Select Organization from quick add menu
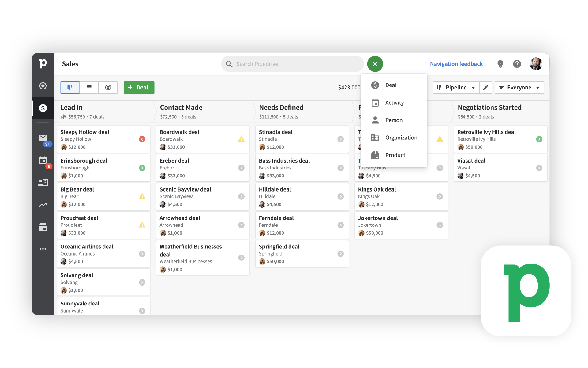This screenshot has height=368, width=588. [x=394, y=138]
